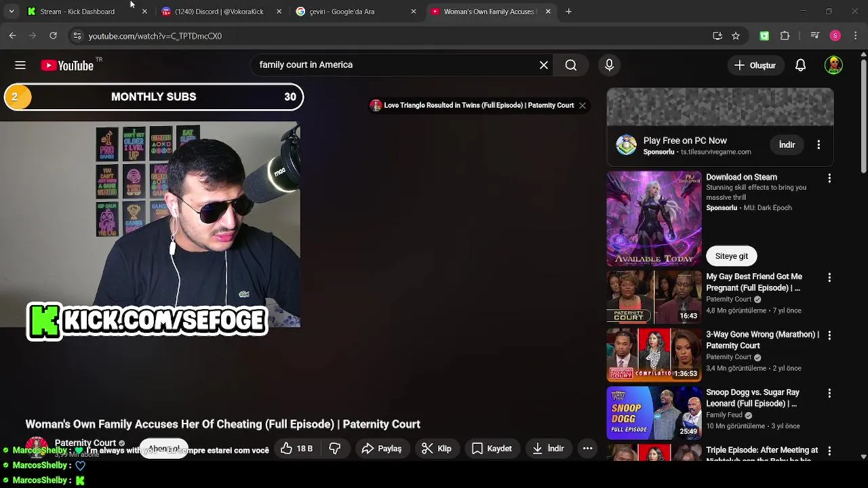Open Triple Episode video title
Viewport: 868px width, 488px height.
pyautogui.click(x=762, y=454)
